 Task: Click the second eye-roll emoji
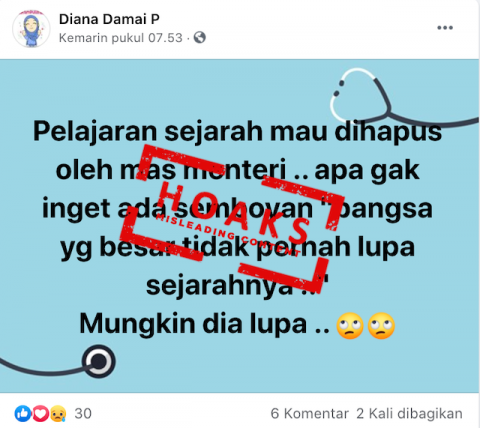coord(381,326)
